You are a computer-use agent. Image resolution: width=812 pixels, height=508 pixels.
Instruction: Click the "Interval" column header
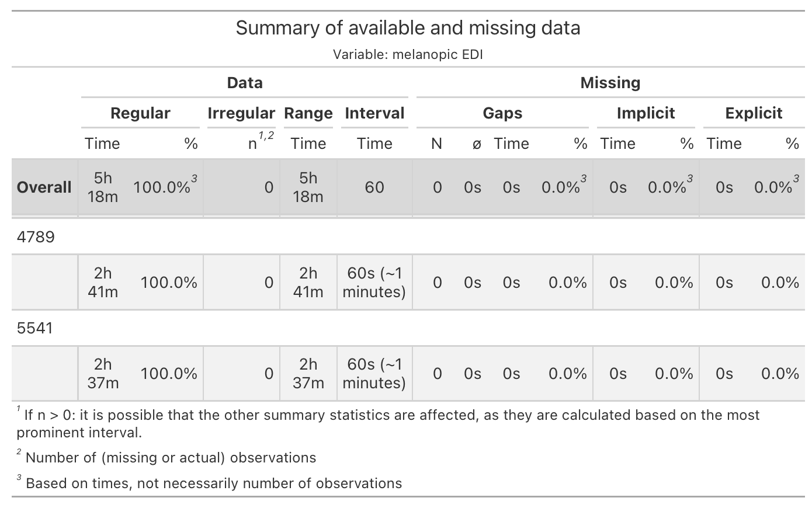[374, 113]
